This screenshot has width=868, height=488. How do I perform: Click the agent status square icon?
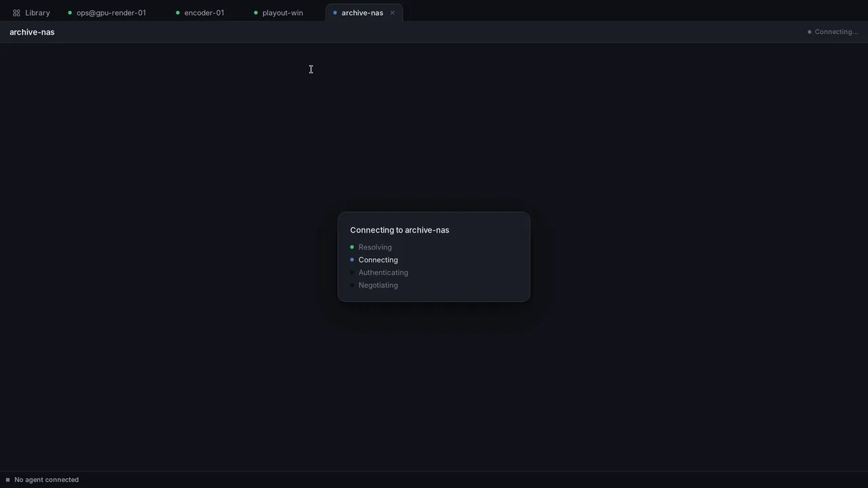pos(8,480)
